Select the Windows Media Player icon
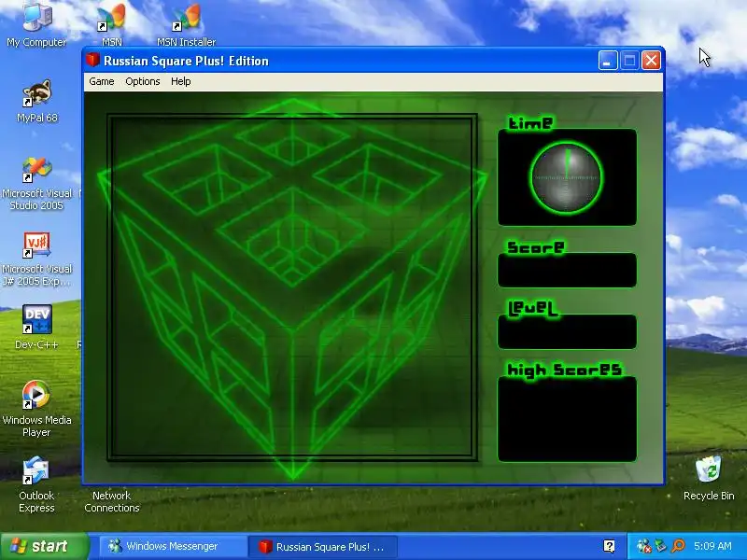 click(x=36, y=409)
